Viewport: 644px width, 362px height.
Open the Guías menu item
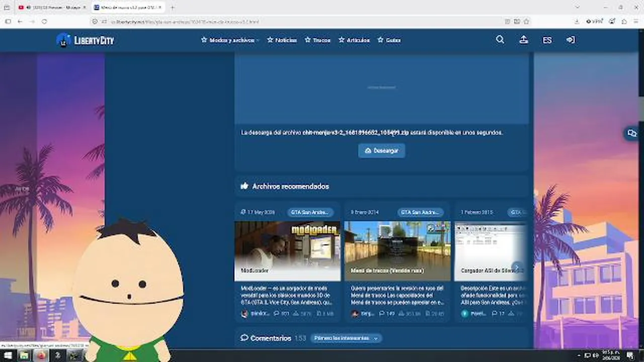point(389,40)
